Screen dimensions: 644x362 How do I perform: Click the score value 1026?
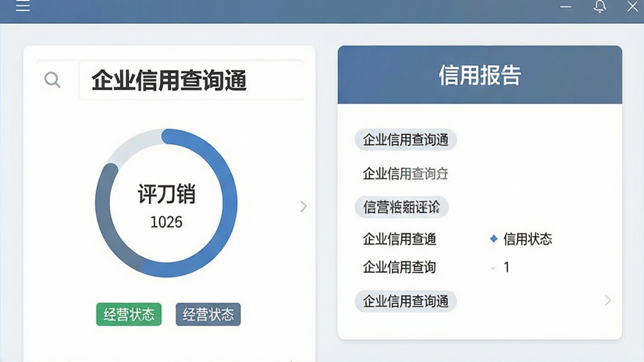[166, 222]
